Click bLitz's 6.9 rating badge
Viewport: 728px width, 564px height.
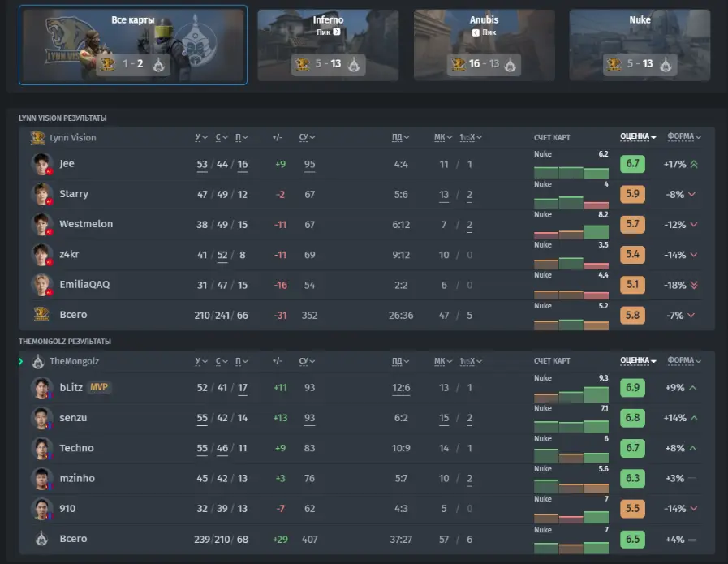tap(632, 388)
